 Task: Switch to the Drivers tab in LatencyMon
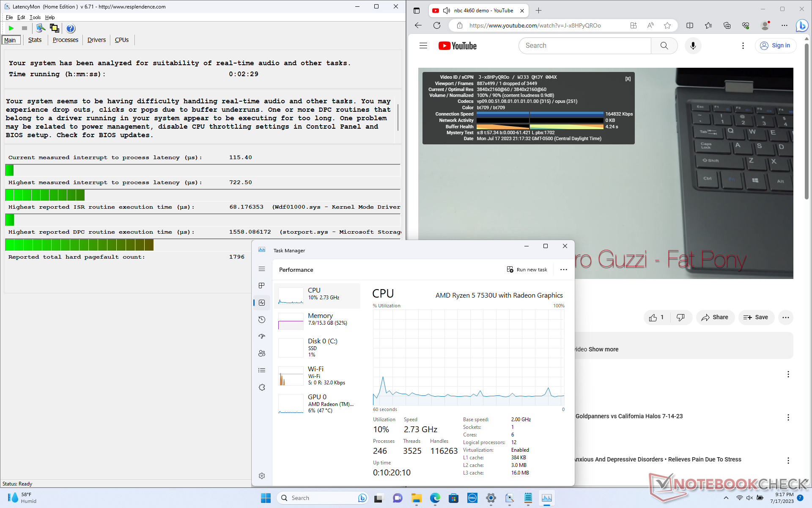[x=96, y=40]
